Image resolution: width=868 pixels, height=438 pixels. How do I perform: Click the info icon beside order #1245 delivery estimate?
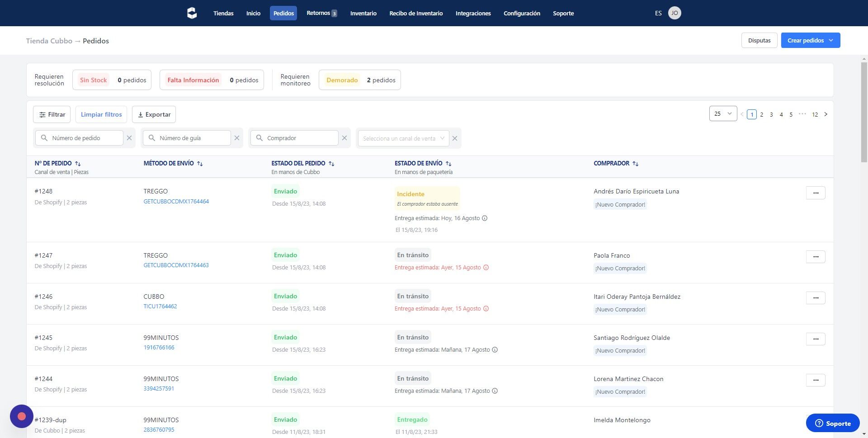[x=495, y=349]
